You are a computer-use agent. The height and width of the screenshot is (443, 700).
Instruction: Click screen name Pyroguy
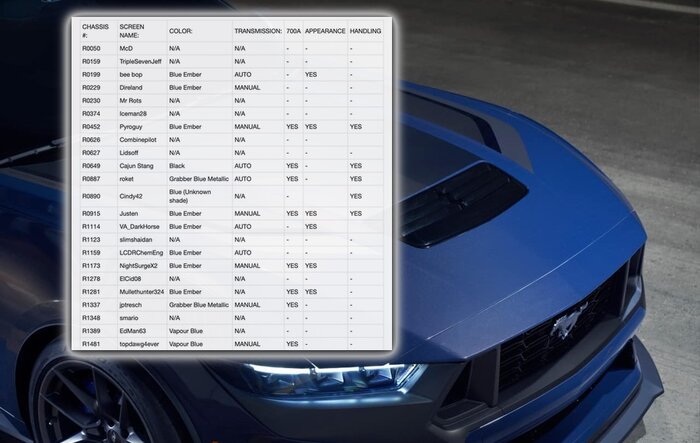(x=133, y=127)
